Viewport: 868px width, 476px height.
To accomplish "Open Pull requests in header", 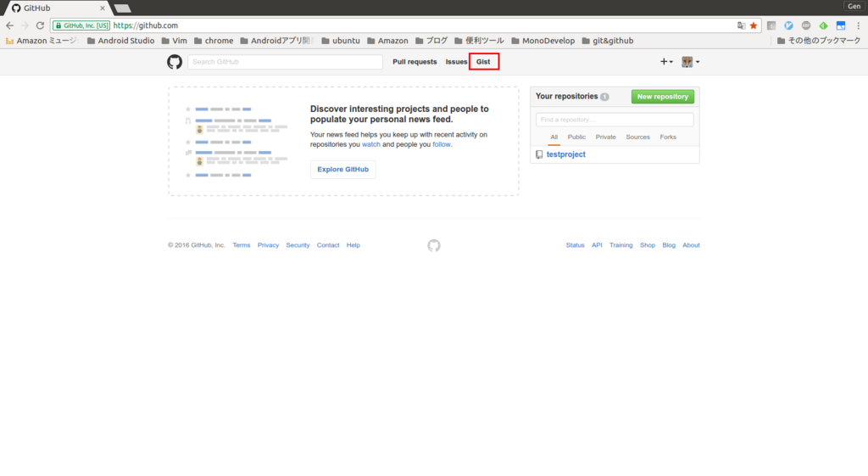I will [415, 61].
